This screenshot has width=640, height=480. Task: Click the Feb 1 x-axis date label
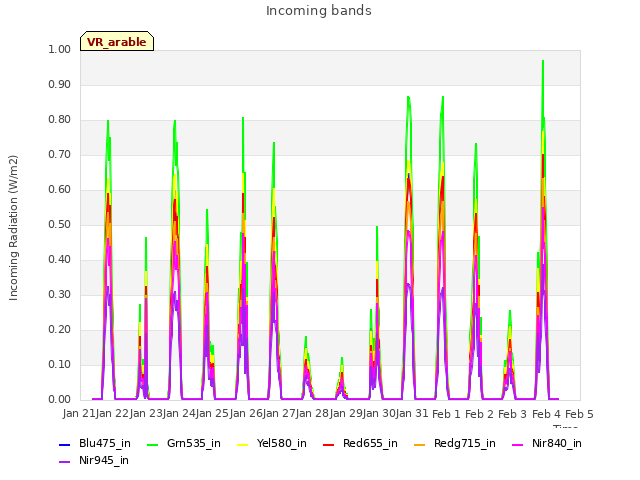coord(446,414)
